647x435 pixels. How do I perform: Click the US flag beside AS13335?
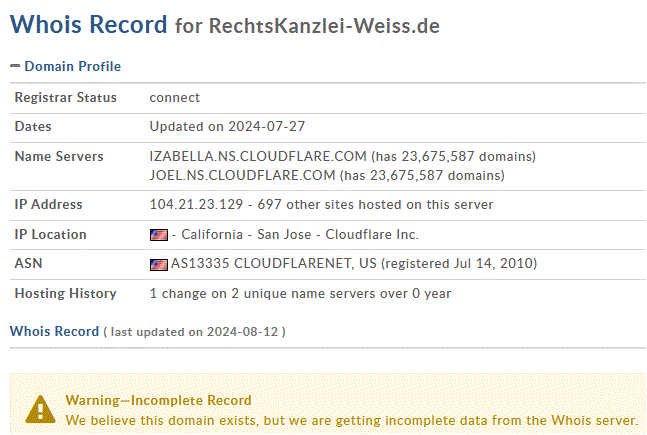(x=159, y=265)
